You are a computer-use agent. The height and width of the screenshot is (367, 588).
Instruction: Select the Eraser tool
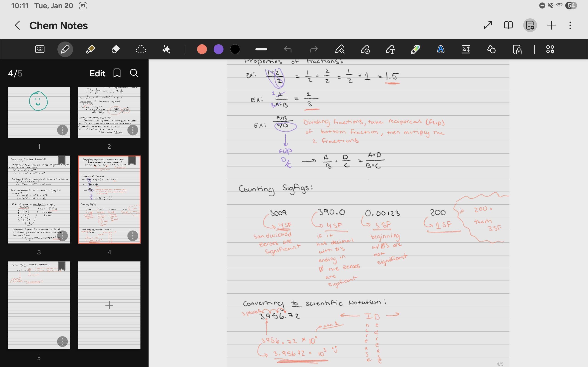(x=115, y=50)
